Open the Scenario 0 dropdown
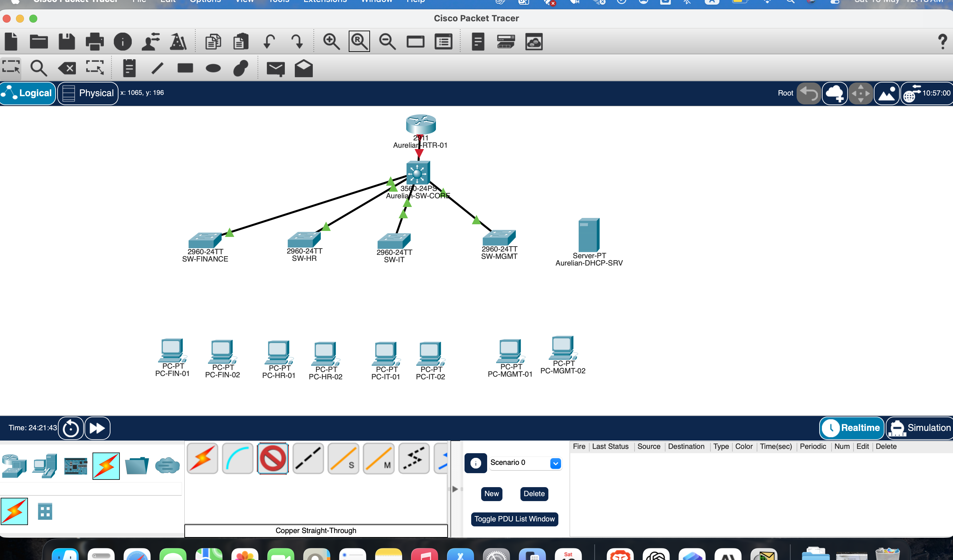 click(x=526, y=463)
